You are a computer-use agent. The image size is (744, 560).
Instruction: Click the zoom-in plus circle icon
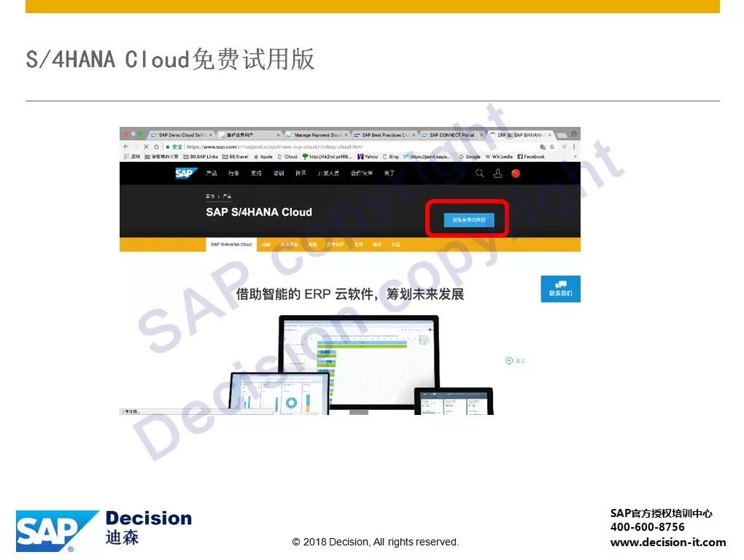tap(509, 361)
